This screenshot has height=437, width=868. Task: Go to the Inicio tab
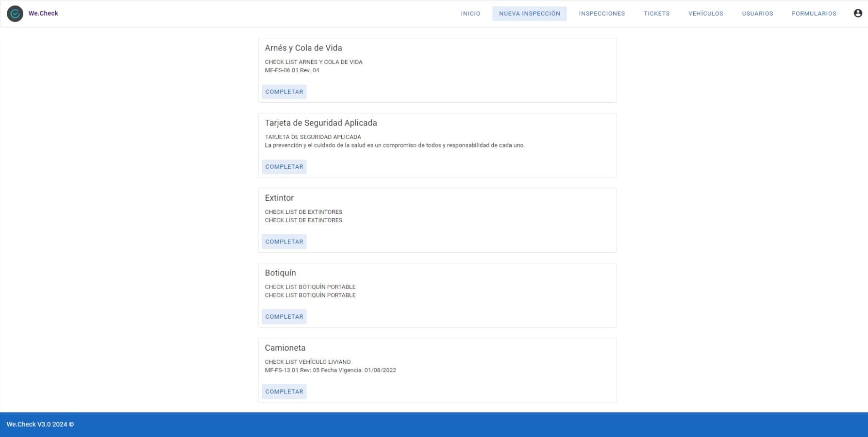(x=470, y=14)
